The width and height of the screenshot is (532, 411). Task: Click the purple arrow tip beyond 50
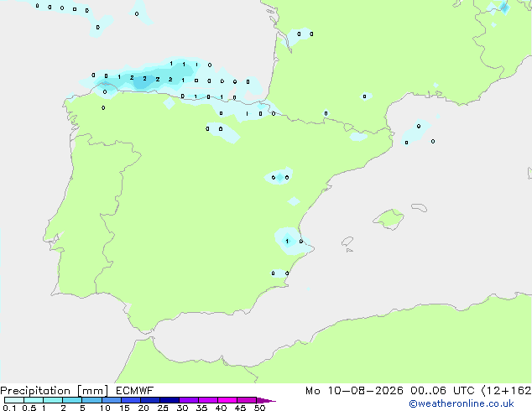[x=266, y=400]
